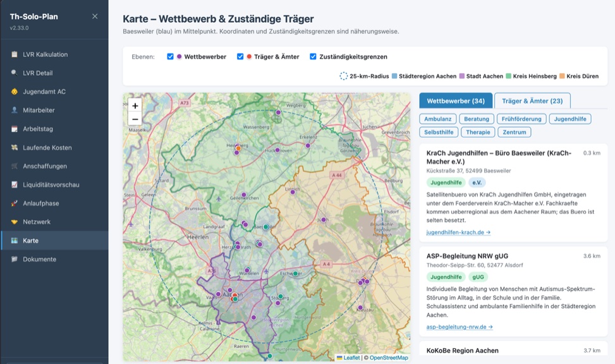Open asp-begleitung-nrw.de link

460,327
